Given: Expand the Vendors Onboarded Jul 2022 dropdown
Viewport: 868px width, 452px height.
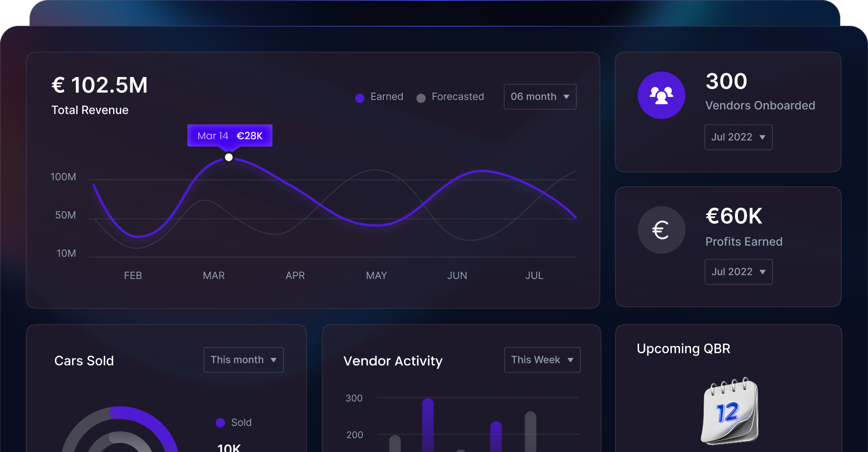Looking at the screenshot, I should click(738, 137).
